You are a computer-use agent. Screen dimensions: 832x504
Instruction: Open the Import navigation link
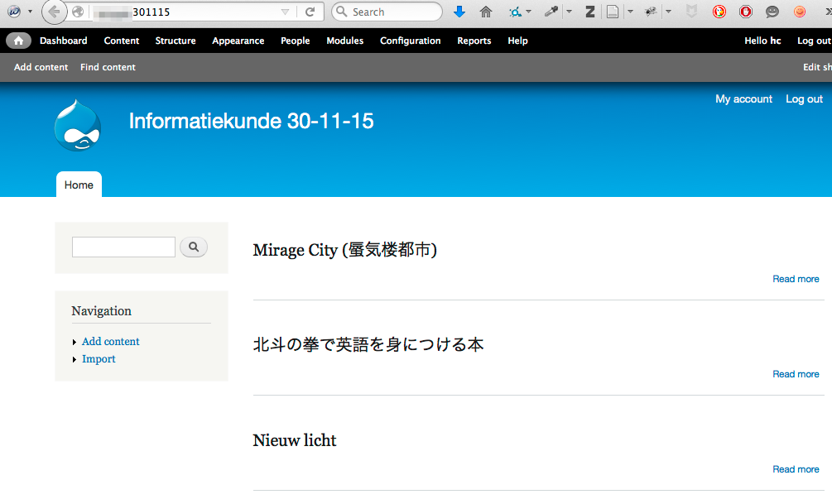(99, 359)
